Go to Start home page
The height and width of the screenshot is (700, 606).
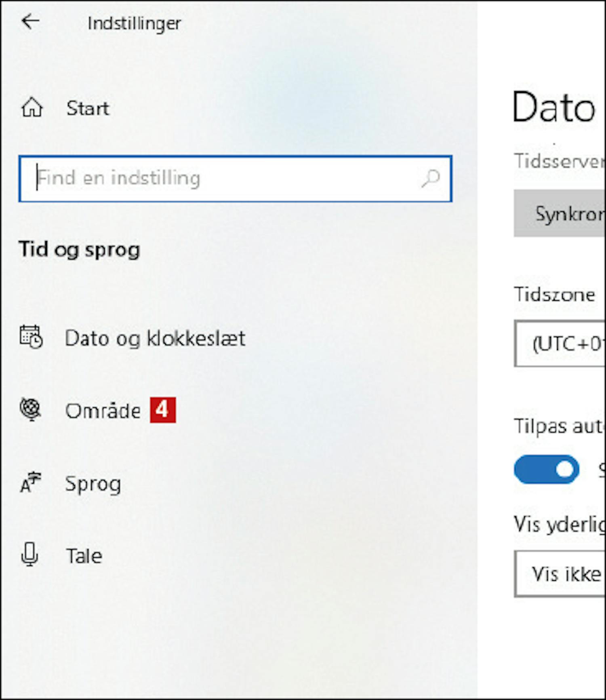(x=88, y=108)
